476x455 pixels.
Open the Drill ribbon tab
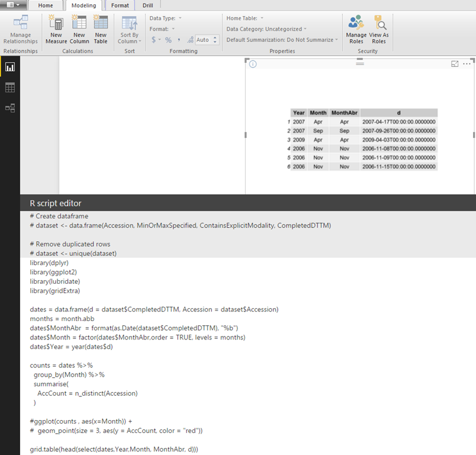147,5
